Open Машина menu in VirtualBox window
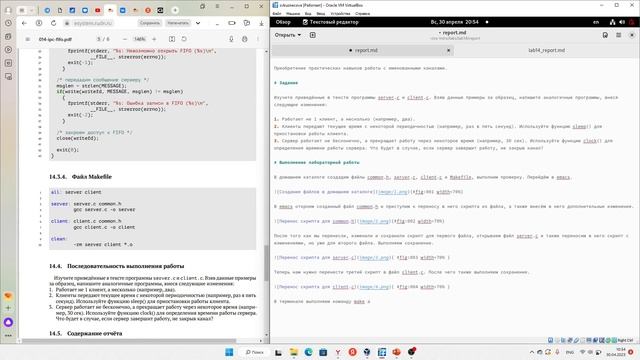640x360 pixels. coord(293,13)
